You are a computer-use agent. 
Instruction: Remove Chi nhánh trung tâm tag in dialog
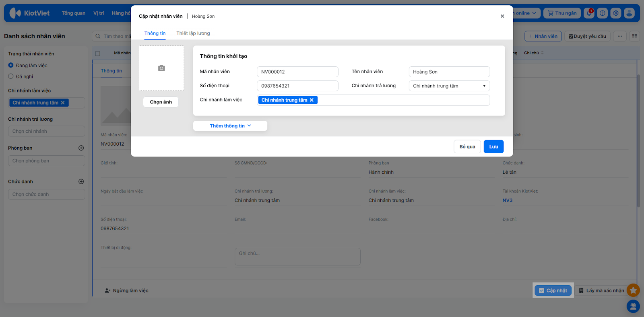pyautogui.click(x=312, y=100)
